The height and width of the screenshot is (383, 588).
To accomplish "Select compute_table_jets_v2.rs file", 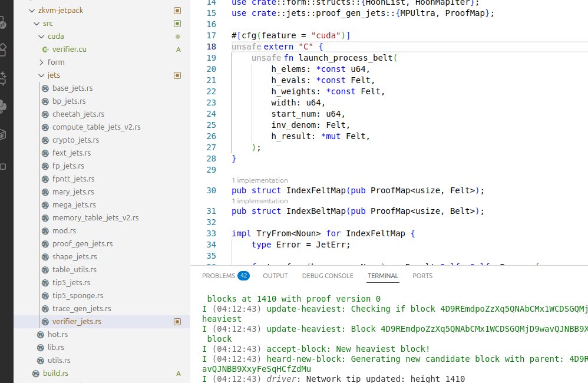I will coord(97,127).
